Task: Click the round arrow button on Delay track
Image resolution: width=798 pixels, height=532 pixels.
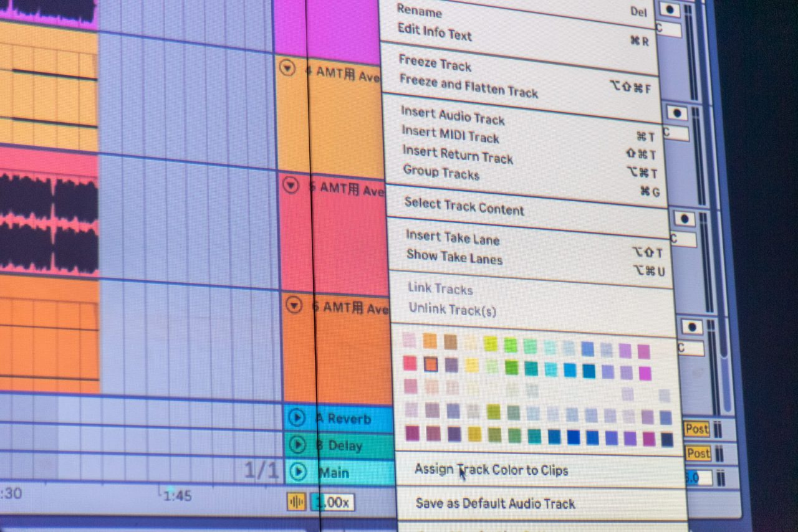Action: pyautogui.click(x=297, y=445)
